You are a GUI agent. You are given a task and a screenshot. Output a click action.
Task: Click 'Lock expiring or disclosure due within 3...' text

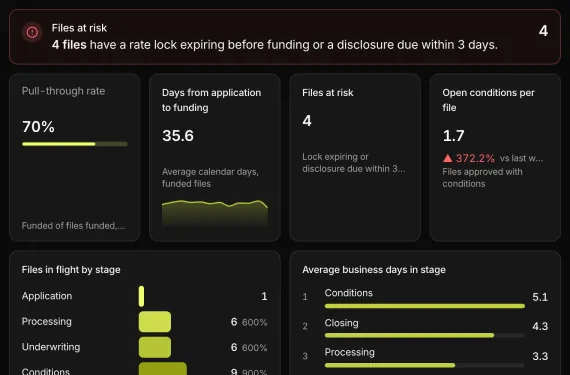coord(353,163)
